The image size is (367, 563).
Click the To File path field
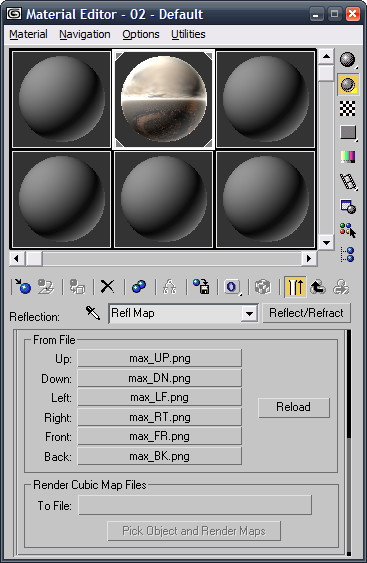(x=195, y=505)
